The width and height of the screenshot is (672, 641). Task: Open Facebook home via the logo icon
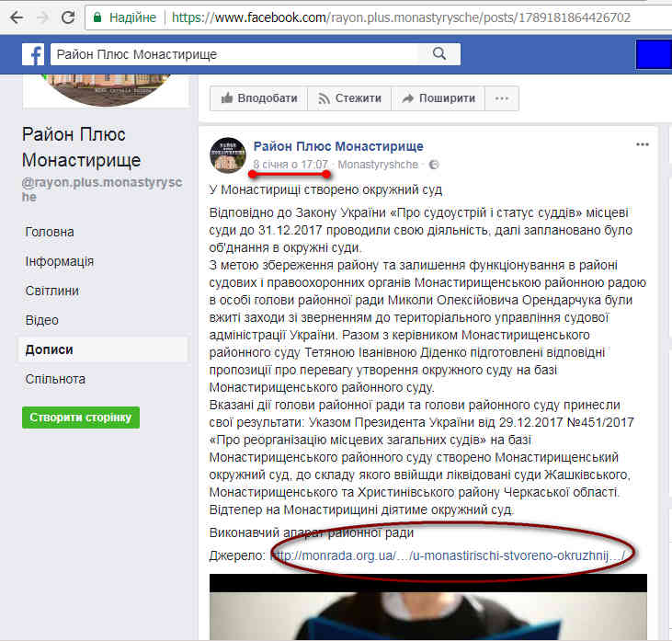tap(33, 54)
